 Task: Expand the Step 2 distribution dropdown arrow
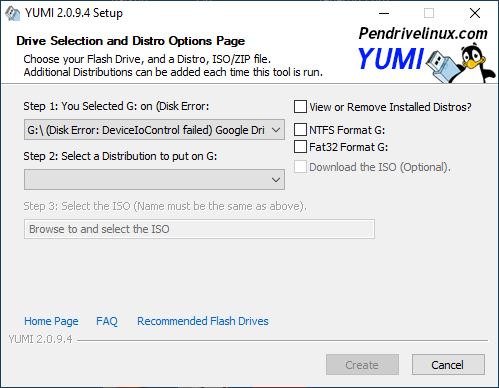[276, 180]
